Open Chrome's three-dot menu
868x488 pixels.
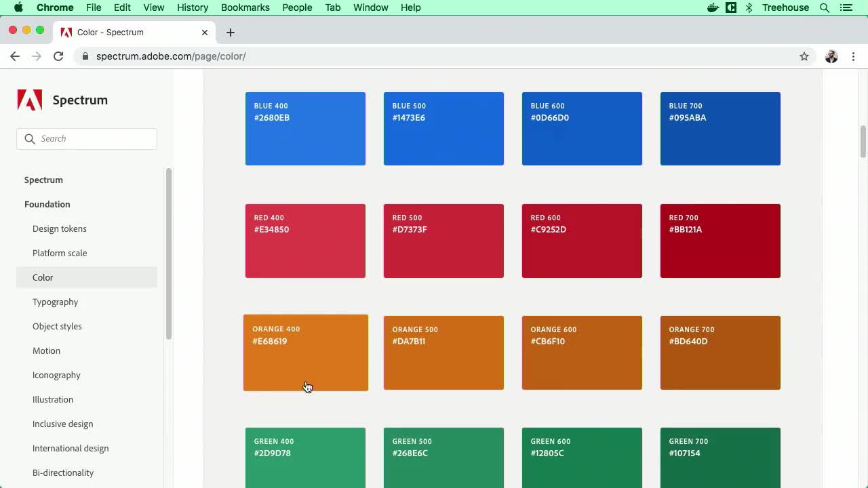tap(853, 56)
